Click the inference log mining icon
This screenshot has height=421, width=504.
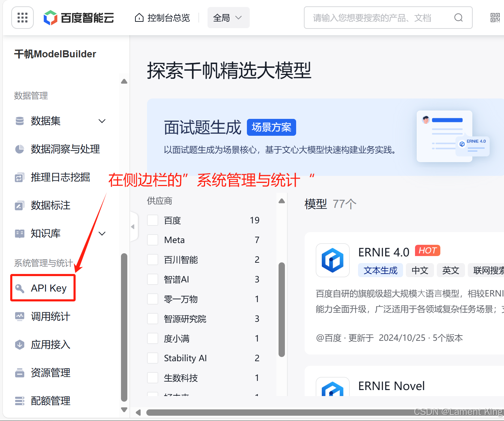click(20, 177)
